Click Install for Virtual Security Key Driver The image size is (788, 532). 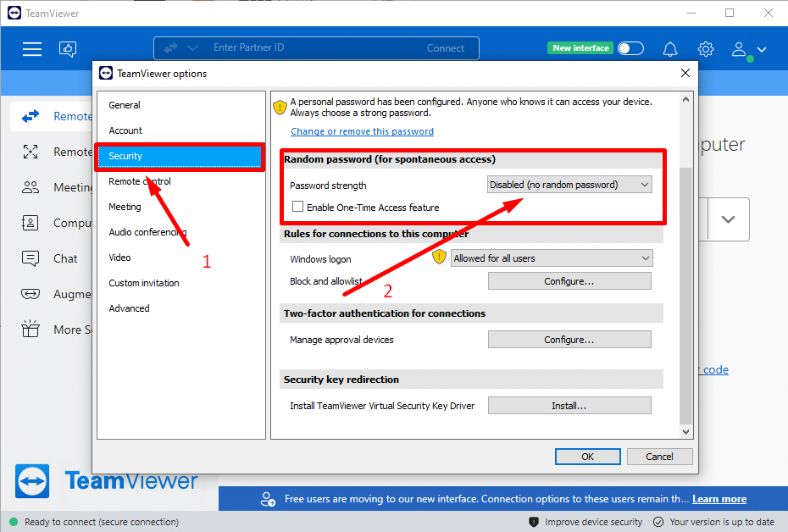[569, 406]
